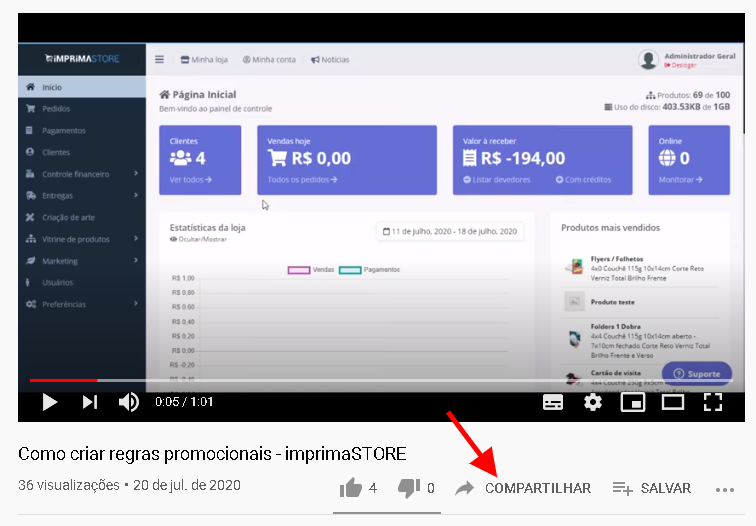The height and width of the screenshot is (526, 756).
Task: Click the people icon in Clientes card
Action: (180, 158)
